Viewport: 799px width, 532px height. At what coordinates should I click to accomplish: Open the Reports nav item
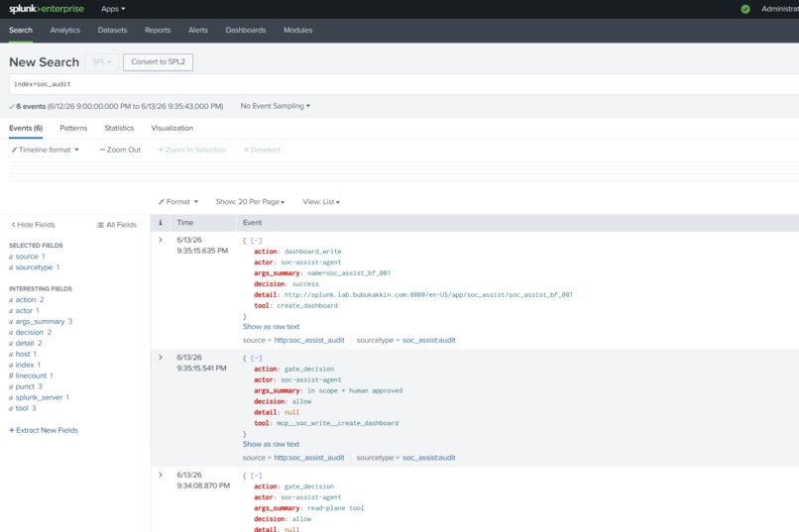coord(158,30)
